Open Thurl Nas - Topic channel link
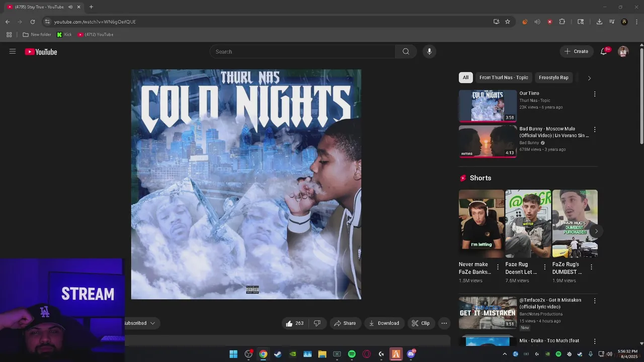Viewport: 644px width, 362px height. [535, 101]
